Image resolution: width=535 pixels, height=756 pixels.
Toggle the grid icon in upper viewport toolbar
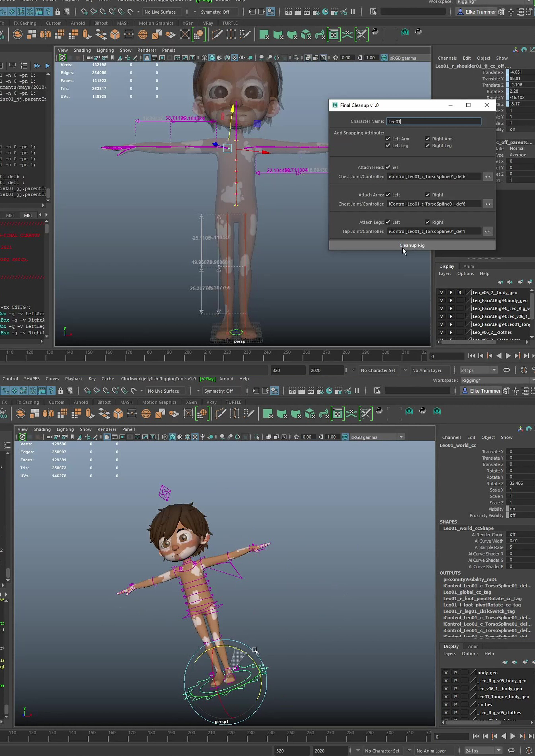tap(147, 58)
